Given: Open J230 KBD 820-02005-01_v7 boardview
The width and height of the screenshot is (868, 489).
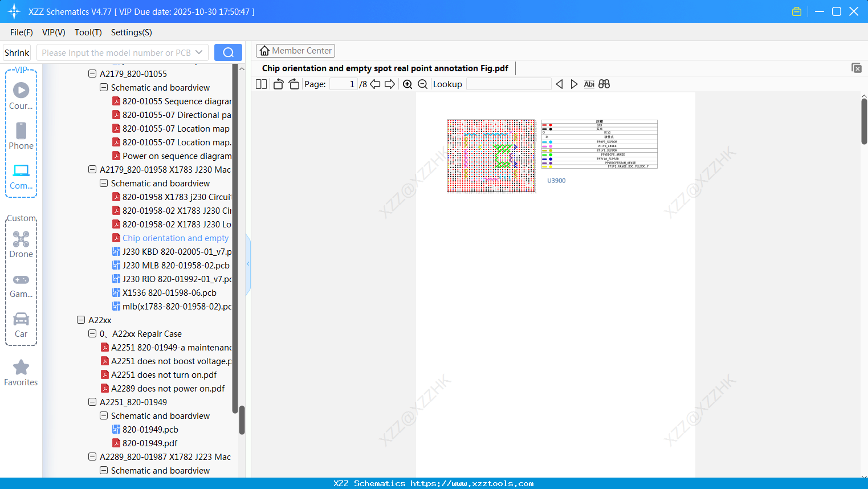Looking at the screenshot, I should coord(172,251).
